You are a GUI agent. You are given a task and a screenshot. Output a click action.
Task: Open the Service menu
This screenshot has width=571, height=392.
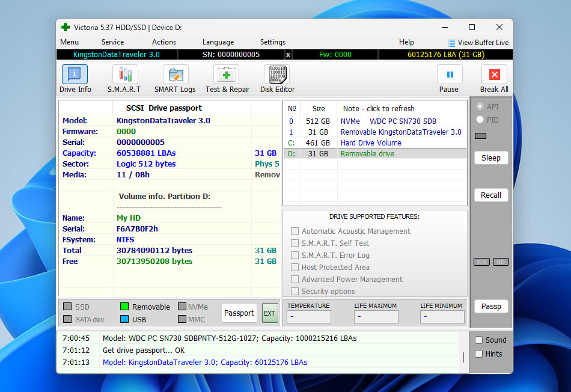[x=112, y=42]
